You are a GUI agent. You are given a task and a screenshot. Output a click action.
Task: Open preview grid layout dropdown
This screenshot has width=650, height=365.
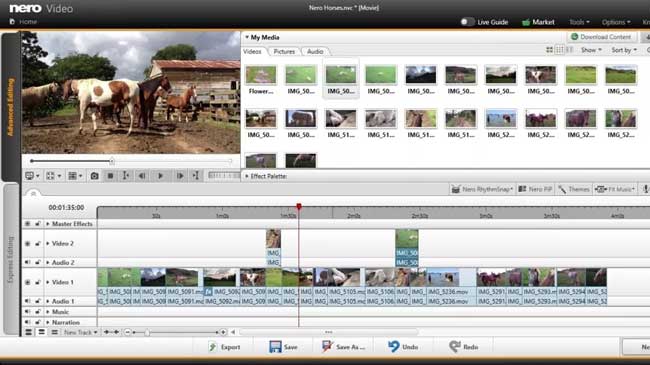pyautogui.click(x=75, y=176)
